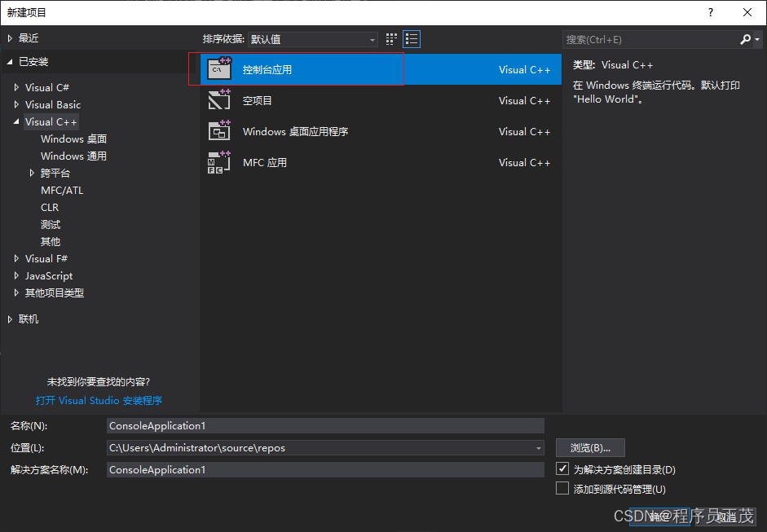Screen dimensions: 767x532
Task: Expand the 联机 section
Action: tap(10, 319)
